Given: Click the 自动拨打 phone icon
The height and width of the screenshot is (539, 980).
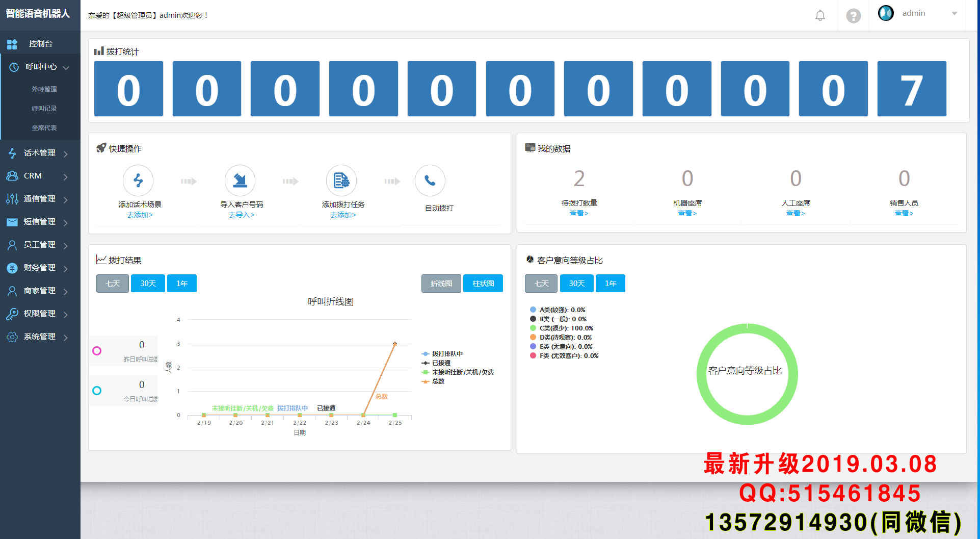Looking at the screenshot, I should click(x=430, y=181).
